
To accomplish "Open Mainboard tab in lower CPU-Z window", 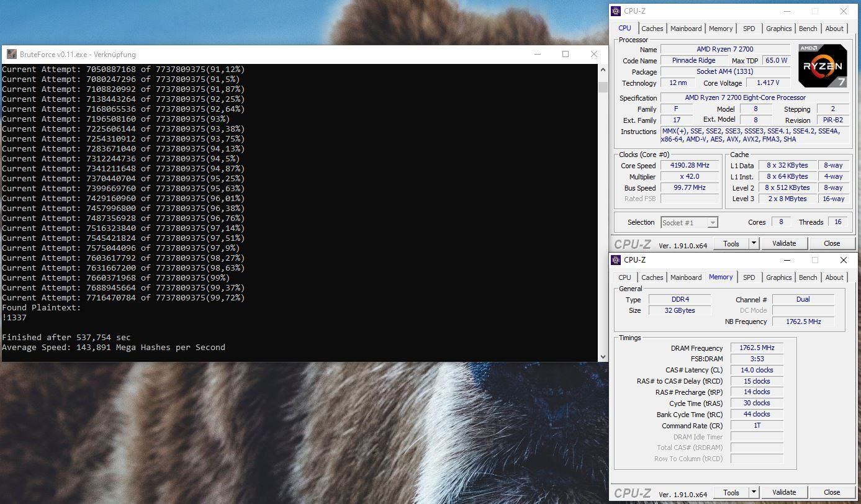I will click(x=686, y=277).
